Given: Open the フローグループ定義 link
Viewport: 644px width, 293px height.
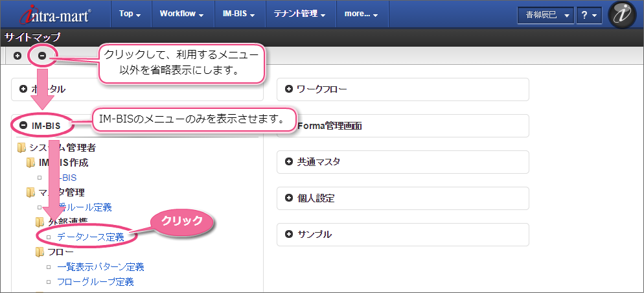Looking at the screenshot, I should coord(95,282).
